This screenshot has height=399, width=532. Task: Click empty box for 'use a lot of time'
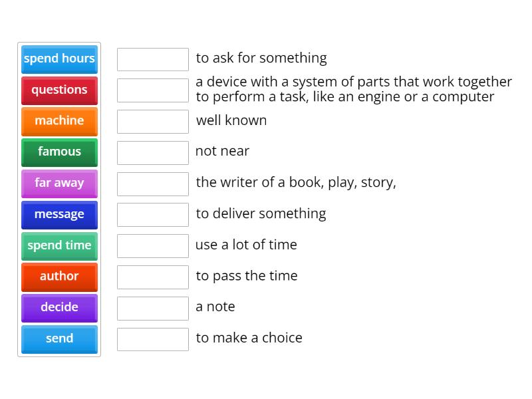tap(153, 246)
